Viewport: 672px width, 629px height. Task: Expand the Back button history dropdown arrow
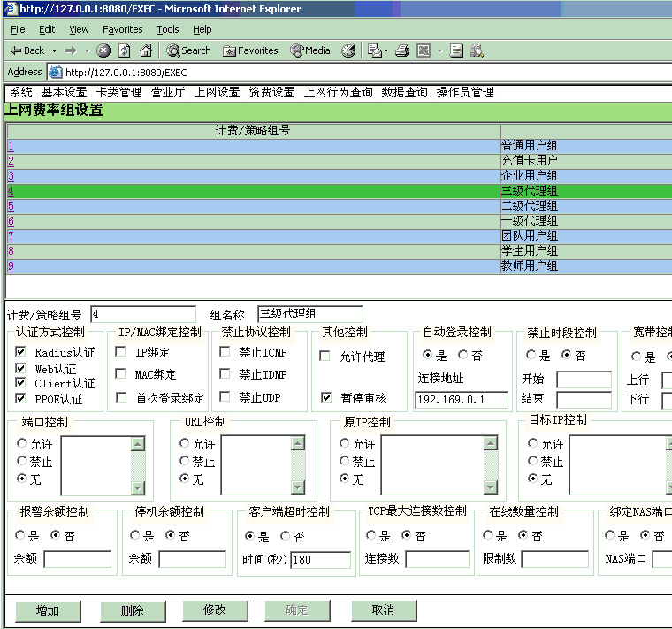tap(54, 50)
